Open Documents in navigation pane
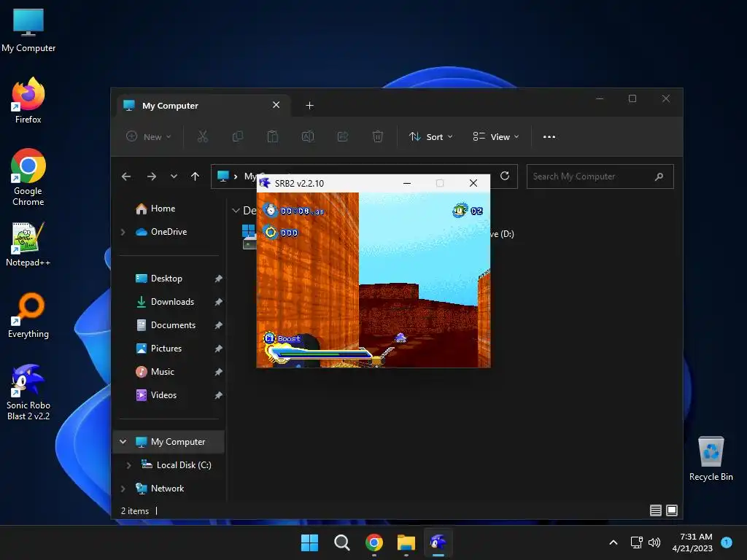Viewport: 747px width, 560px height. [173, 325]
